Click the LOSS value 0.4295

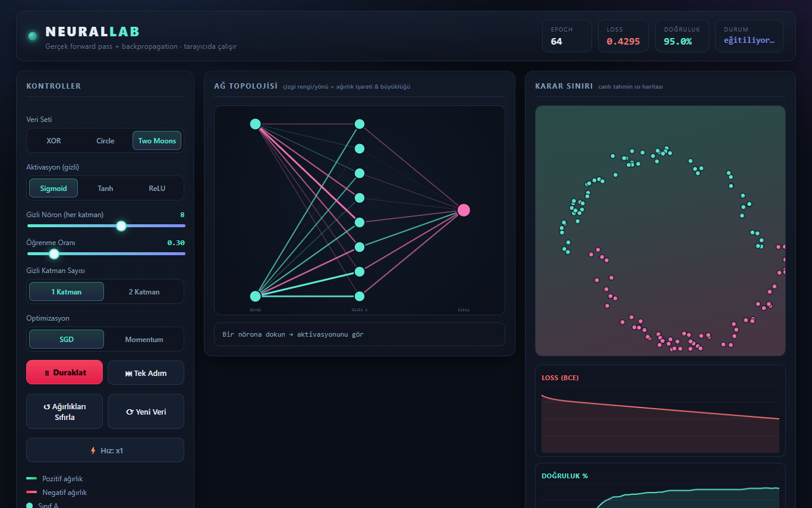[623, 42]
